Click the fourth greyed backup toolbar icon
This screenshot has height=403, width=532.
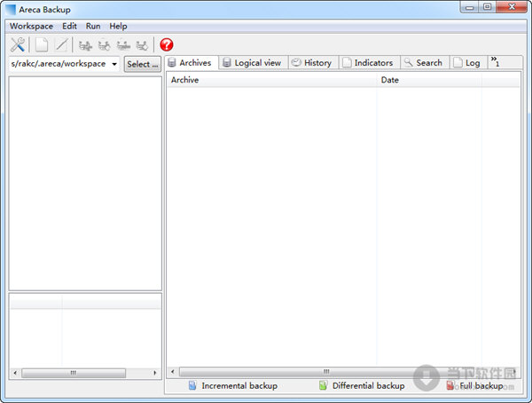point(142,45)
